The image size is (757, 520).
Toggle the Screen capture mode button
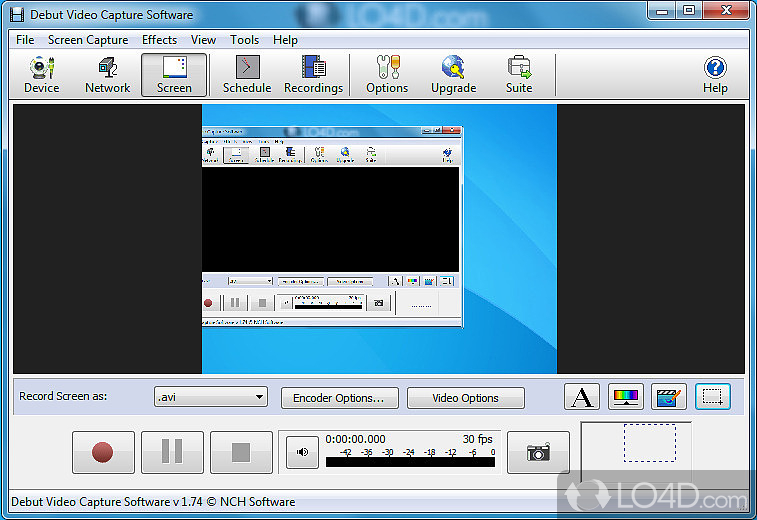click(x=174, y=75)
